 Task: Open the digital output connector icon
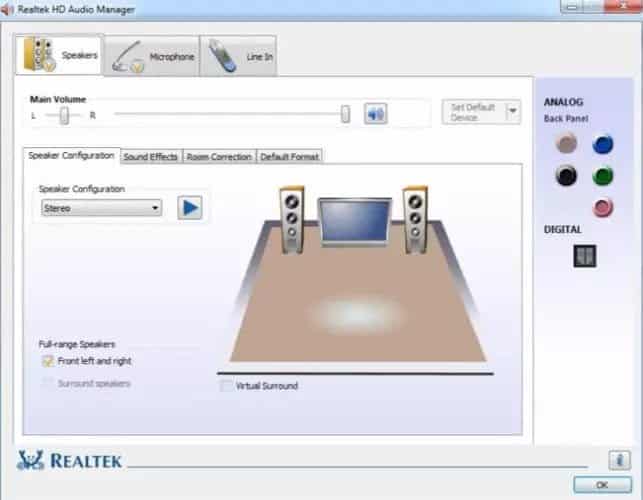584,256
